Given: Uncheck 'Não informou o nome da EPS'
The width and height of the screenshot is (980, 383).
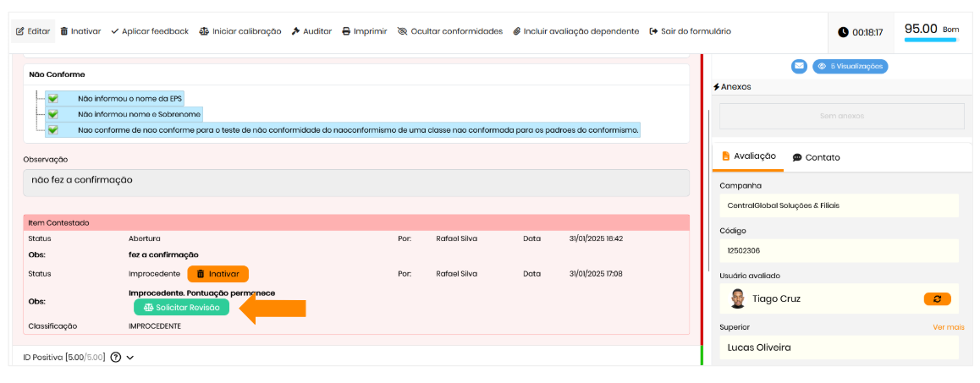Looking at the screenshot, I should pyautogui.click(x=53, y=98).
